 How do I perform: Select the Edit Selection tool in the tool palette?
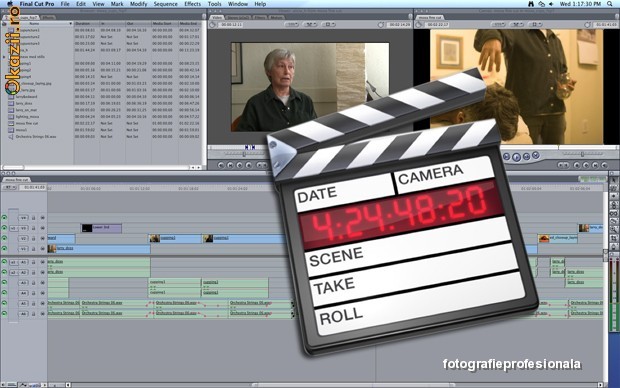coord(613,188)
